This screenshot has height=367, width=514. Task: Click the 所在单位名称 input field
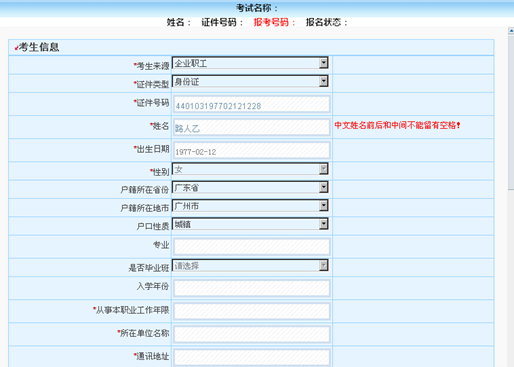click(252, 334)
